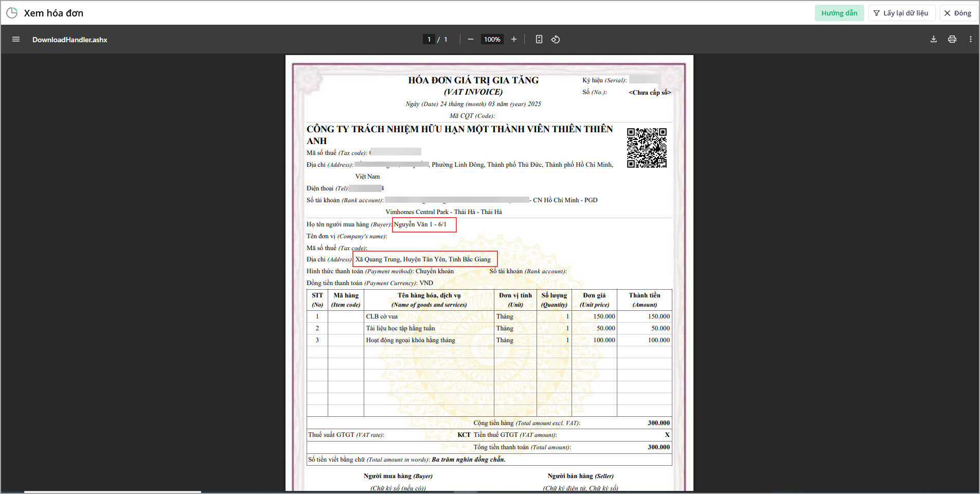Click the Người bán hàng (Seller) label

pyautogui.click(x=580, y=476)
